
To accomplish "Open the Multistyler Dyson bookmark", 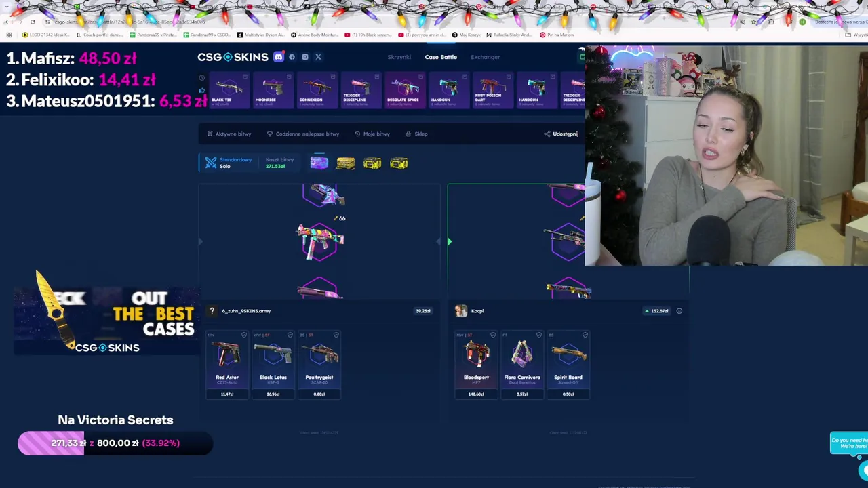I will (x=261, y=35).
